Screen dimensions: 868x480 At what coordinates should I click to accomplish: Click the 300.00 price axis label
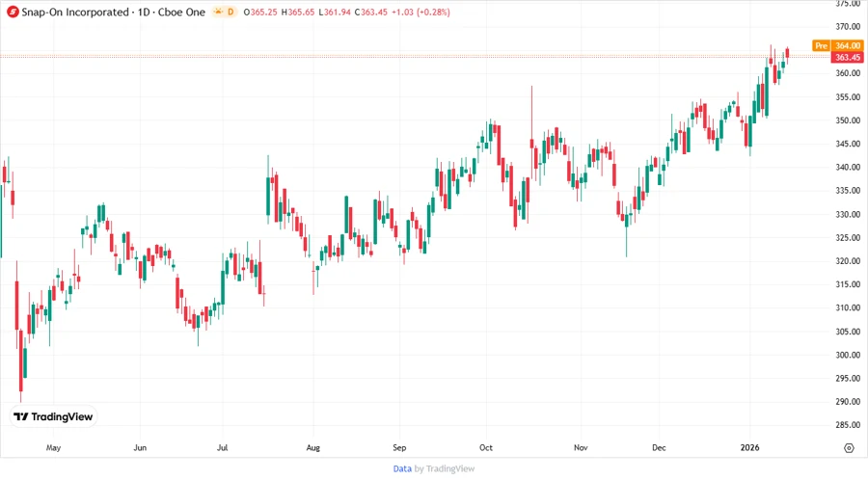(x=848, y=355)
